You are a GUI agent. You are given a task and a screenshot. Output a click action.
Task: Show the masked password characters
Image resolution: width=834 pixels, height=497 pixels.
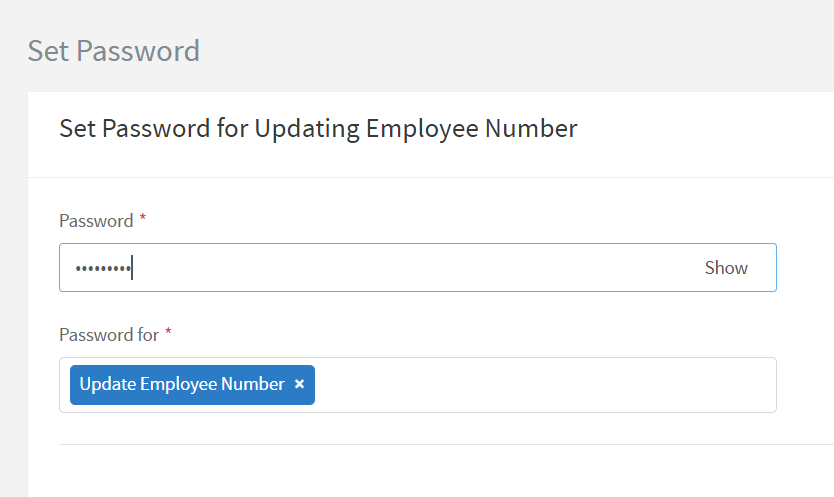[726, 268]
